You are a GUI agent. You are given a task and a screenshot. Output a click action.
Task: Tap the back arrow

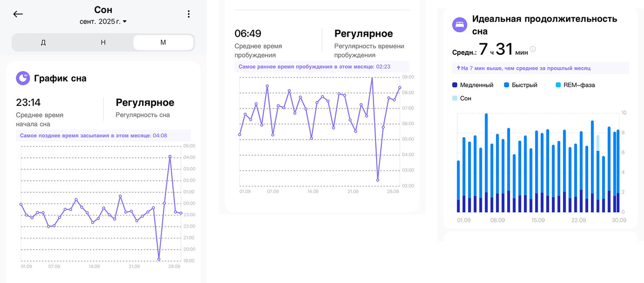18,14
